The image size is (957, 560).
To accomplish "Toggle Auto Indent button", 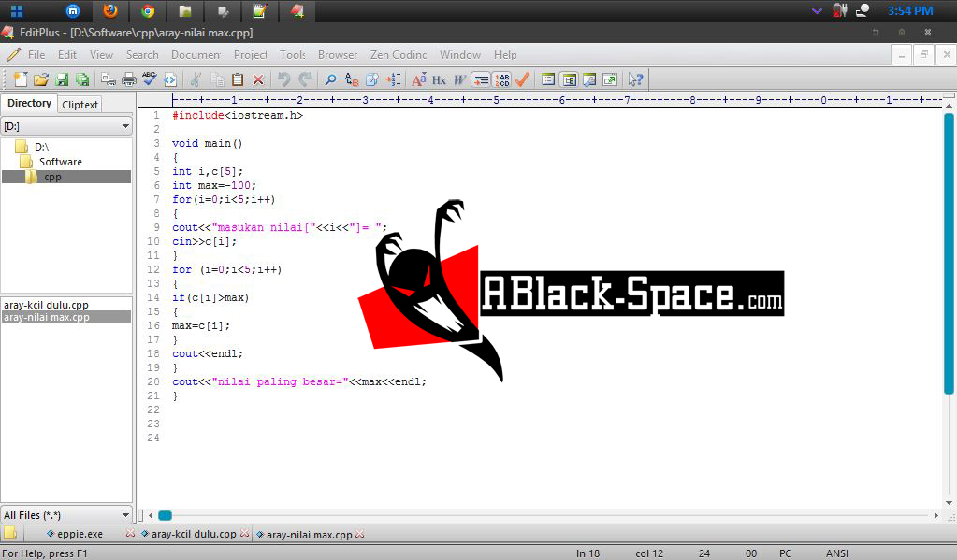I will click(481, 79).
